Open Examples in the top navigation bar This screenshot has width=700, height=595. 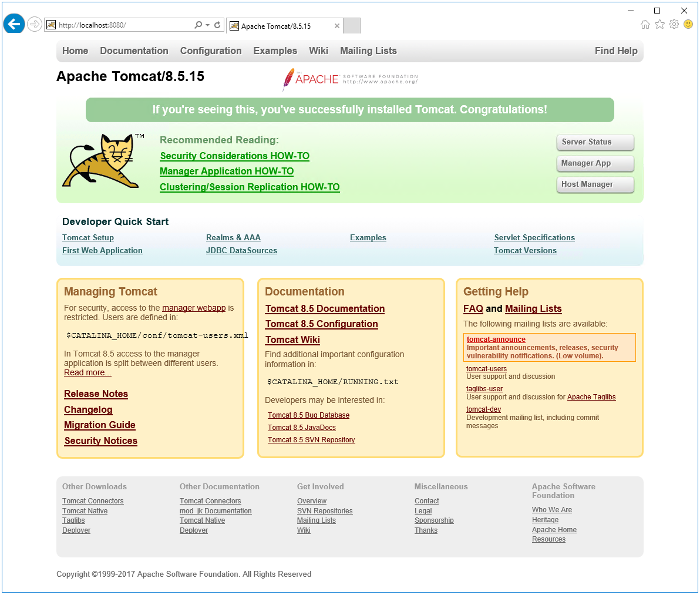coord(275,51)
